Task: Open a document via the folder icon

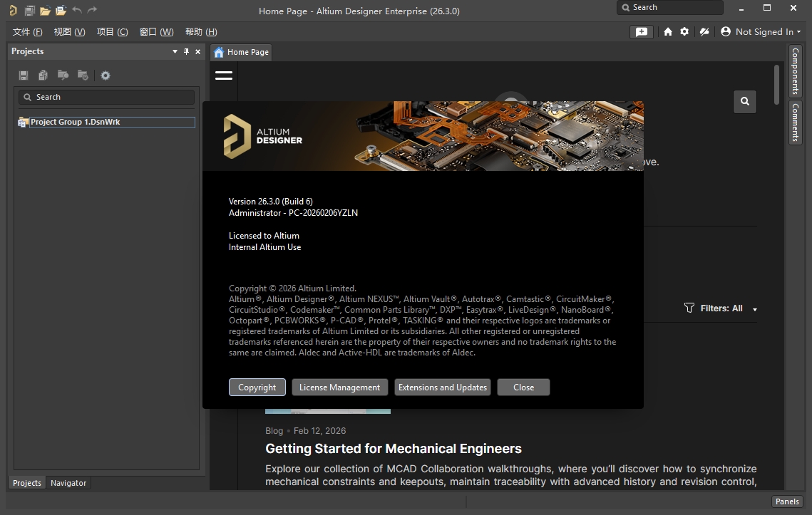Action: pyautogui.click(x=44, y=10)
